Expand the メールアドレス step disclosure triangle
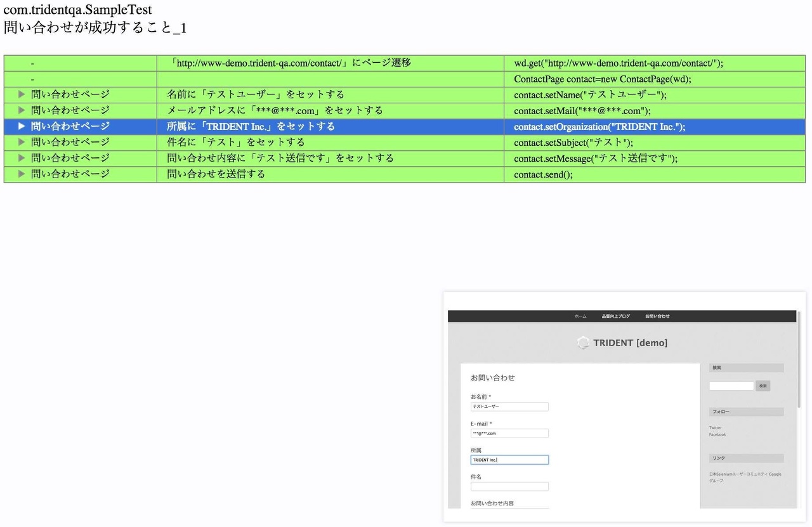The height and width of the screenshot is (527, 812). coord(22,110)
